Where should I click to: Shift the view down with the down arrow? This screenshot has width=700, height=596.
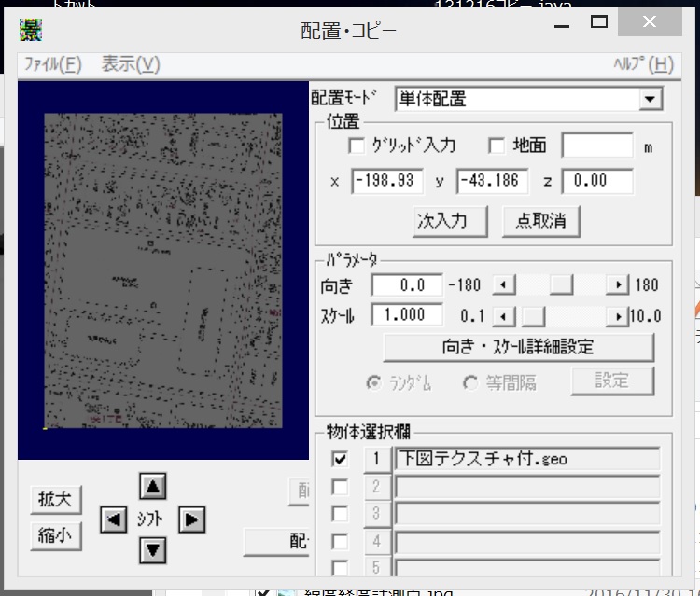[x=153, y=550]
